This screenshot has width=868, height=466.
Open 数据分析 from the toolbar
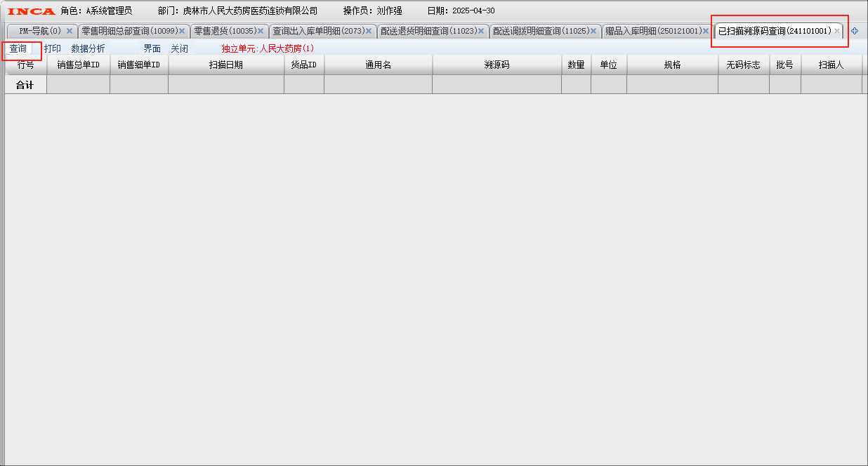click(88, 49)
